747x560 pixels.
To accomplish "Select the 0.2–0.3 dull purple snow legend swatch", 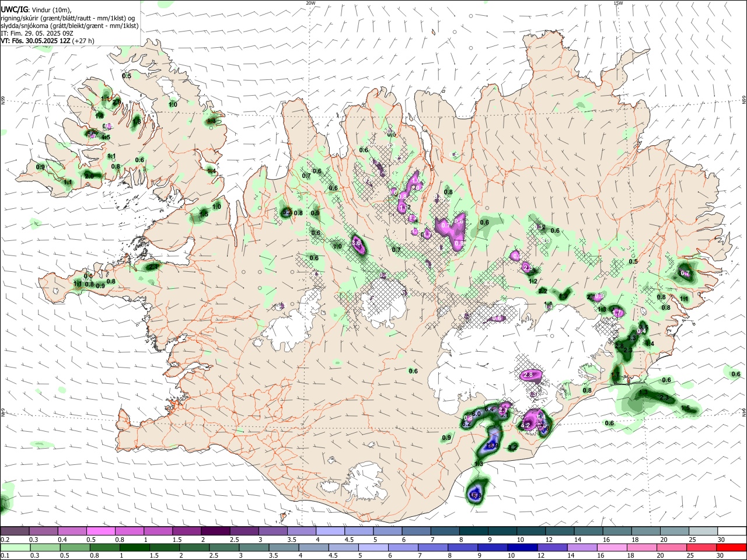I will (15, 531).
